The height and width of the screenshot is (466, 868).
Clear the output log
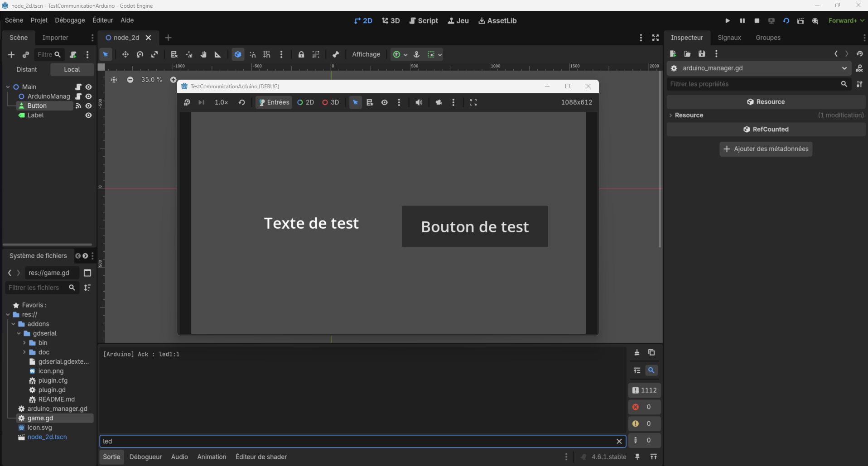pos(637,352)
